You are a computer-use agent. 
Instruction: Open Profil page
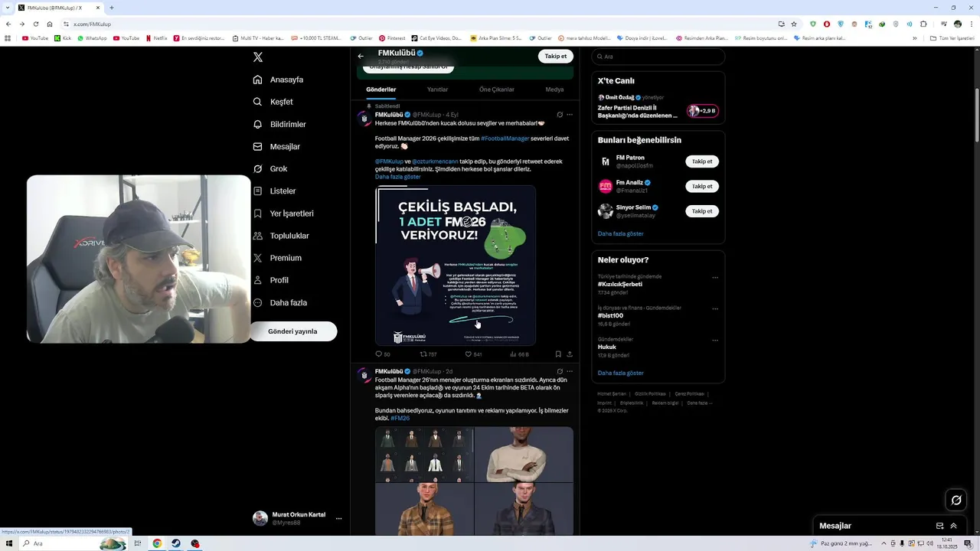click(x=271, y=280)
